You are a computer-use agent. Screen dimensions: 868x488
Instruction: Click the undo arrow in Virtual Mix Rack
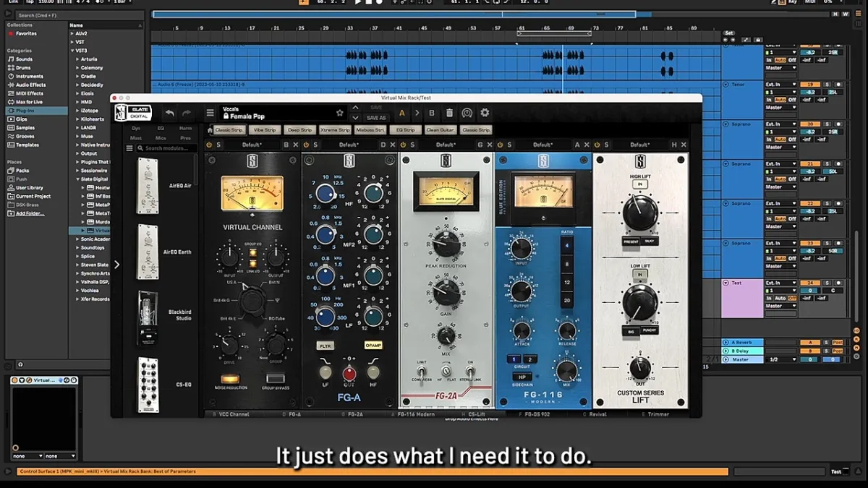(x=169, y=114)
